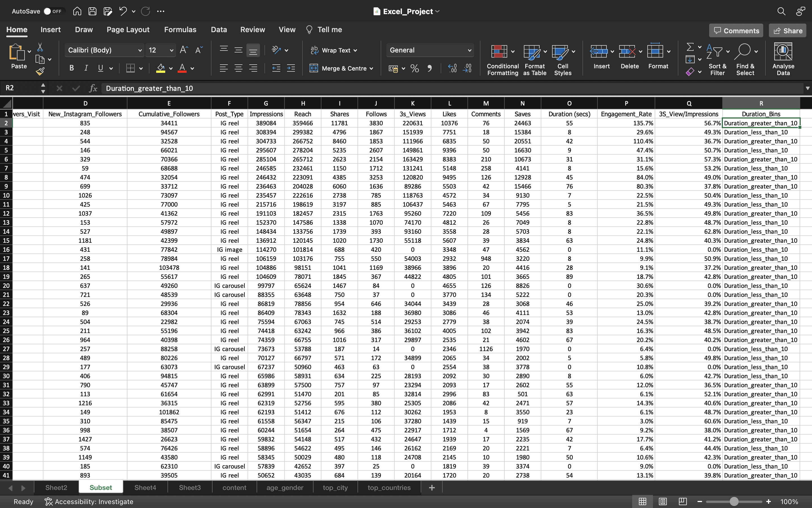Click the Save icon in title bar

pos(92,11)
